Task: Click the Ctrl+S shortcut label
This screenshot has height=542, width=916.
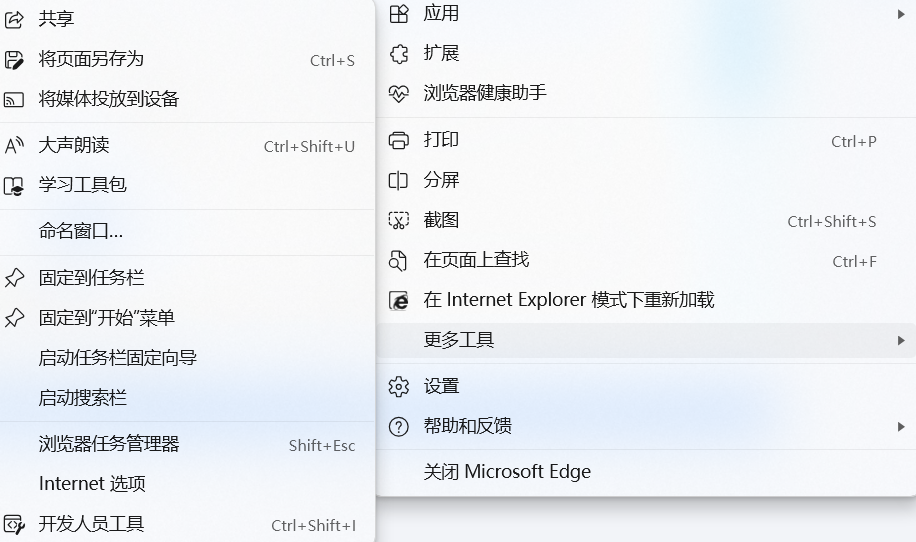Action: click(332, 61)
